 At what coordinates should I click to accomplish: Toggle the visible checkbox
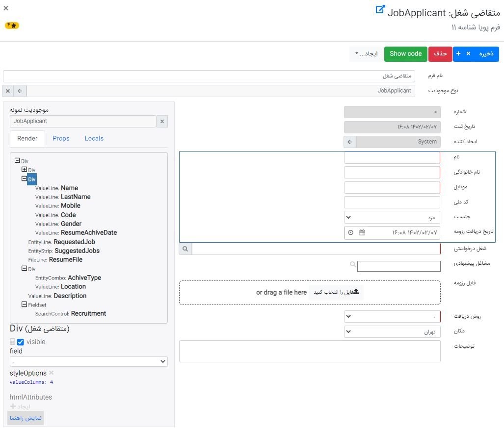[21, 342]
